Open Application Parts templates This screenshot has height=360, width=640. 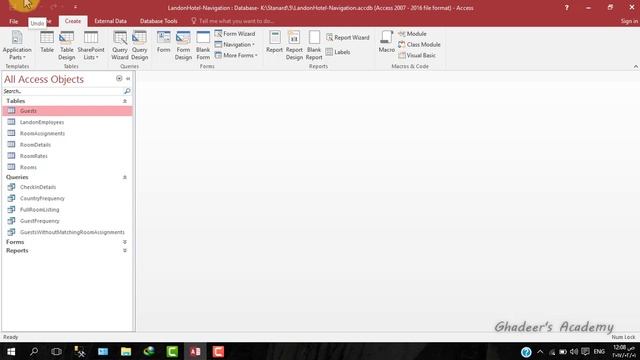(x=17, y=45)
